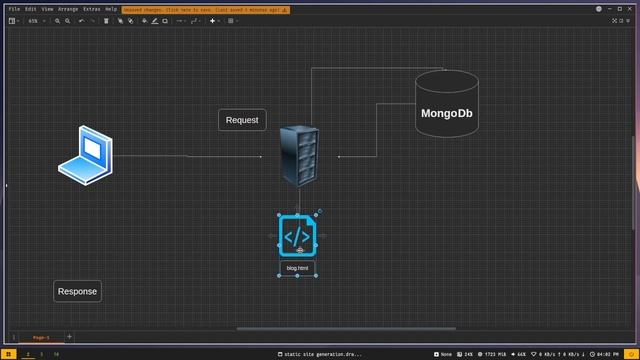640x360 pixels.
Task: Open the Edit menu
Action: tap(31, 9)
